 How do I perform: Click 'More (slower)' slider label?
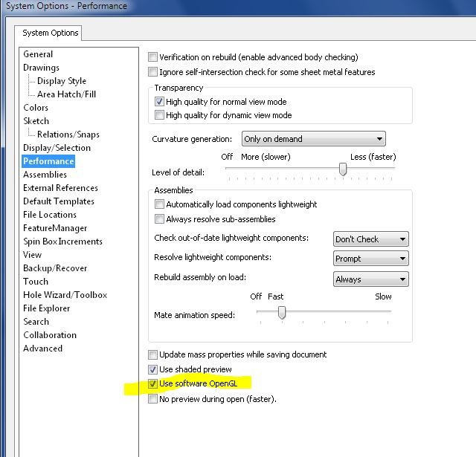[x=266, y=157]
